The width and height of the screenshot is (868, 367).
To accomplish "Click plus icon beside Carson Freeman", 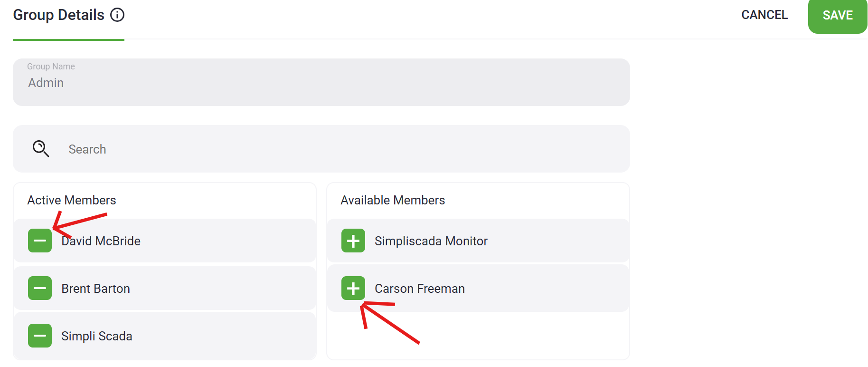I will click(353, 288).
